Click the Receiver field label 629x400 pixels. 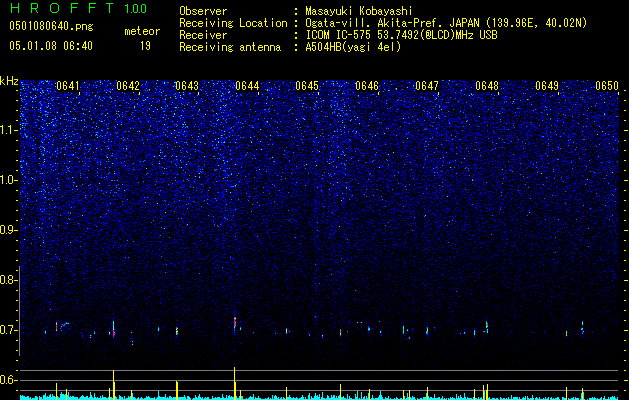[203, 35]
